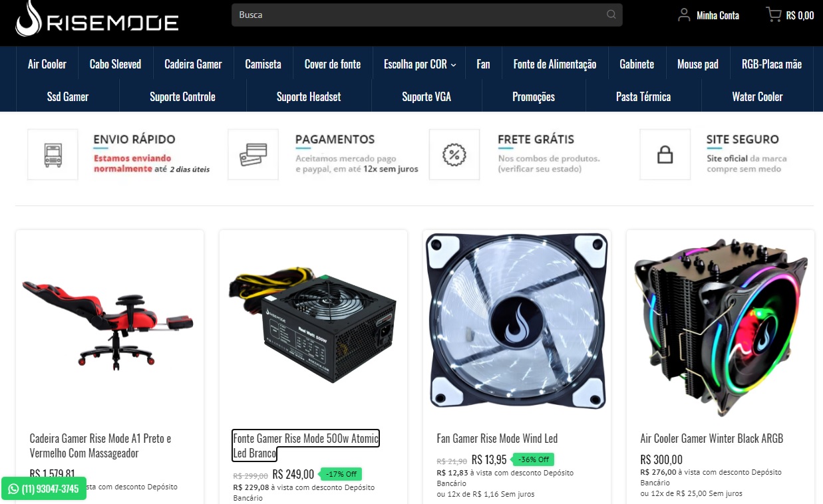Click the struck-through R$ 299,00 price
823x504 pixels.
pyautogui.click(x=251, y=475)
